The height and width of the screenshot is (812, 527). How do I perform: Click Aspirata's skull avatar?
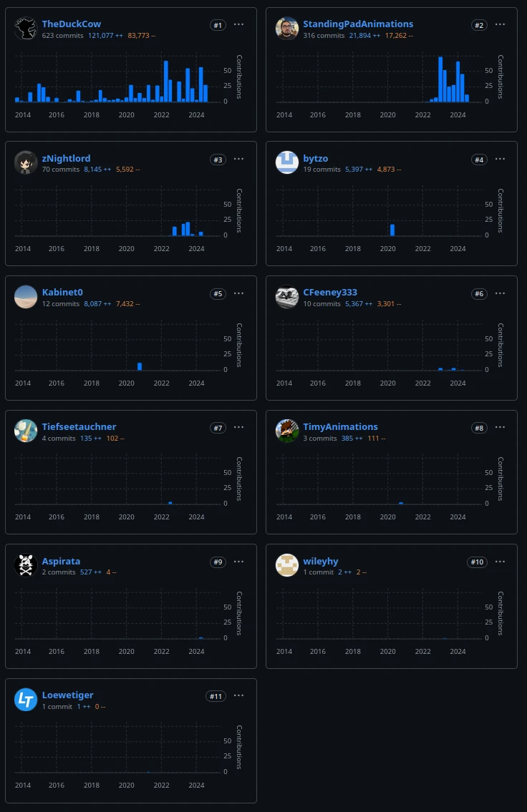[x=26, y=565]
